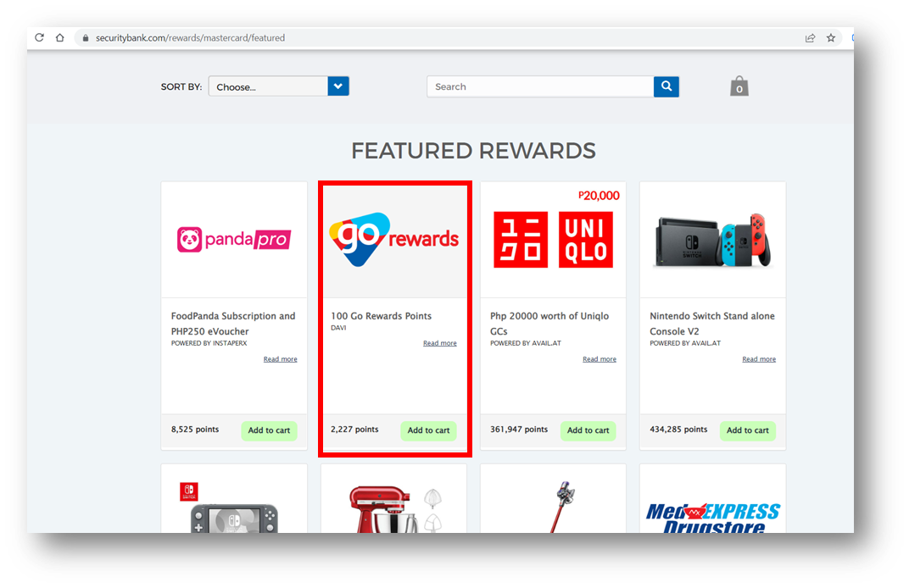Click the padlock site security icon
The height and width of the screenshot is (588, 909).
(x=85, y=37)
